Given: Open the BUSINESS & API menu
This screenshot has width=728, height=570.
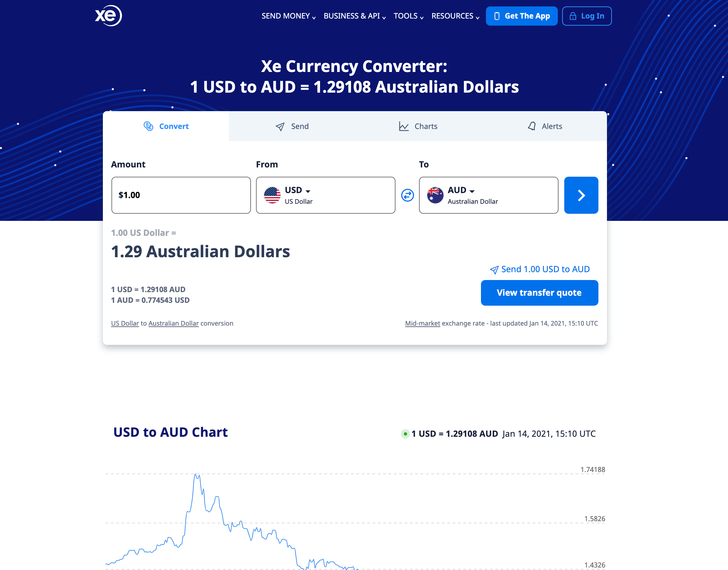Looking at the screenshot, I should pos(355,16).
